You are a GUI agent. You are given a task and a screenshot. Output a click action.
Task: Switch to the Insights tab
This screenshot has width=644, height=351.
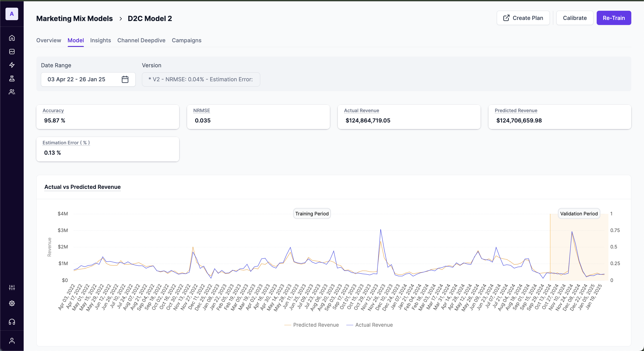(101, 41)
